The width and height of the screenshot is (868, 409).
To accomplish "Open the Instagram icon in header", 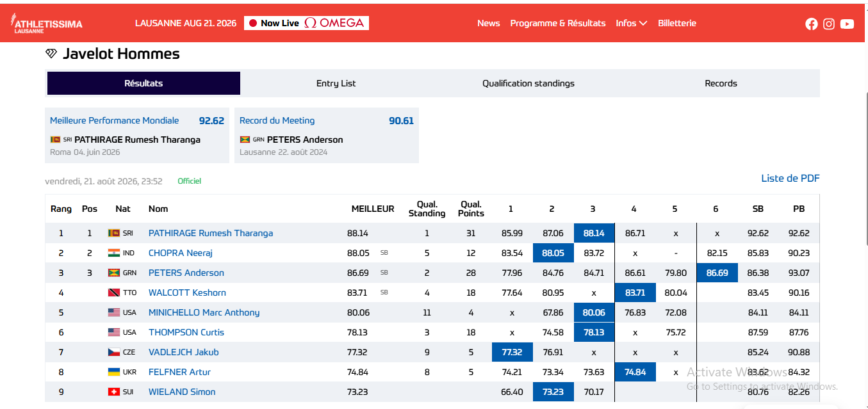I will (x=829, y=24).
